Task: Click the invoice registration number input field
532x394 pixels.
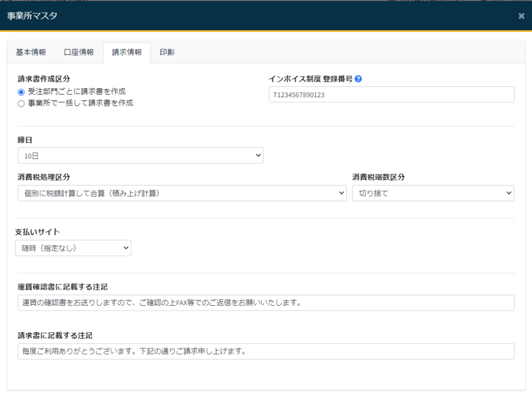Action: [x=392, y=94]
